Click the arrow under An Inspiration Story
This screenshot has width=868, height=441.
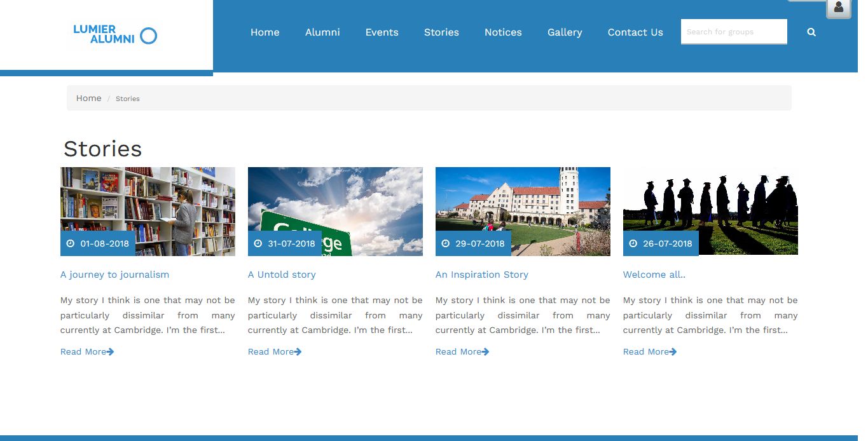485,351
